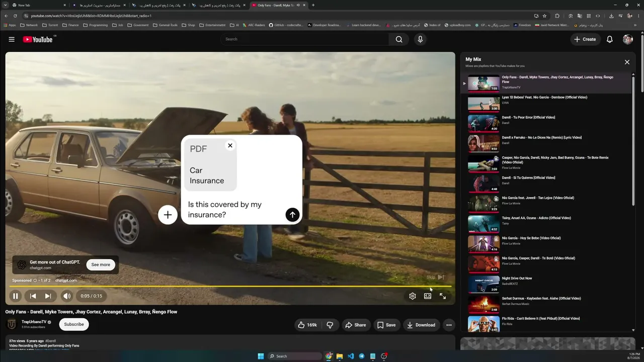Go to the YouTube home logo
This screenshot has height=362, width=644.
(x=38, y=39)
